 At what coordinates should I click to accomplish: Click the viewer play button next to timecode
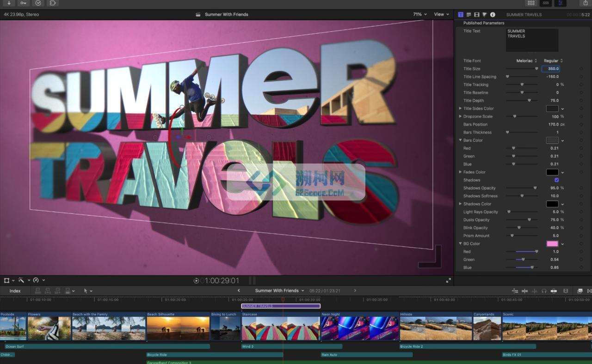[196, 280]
